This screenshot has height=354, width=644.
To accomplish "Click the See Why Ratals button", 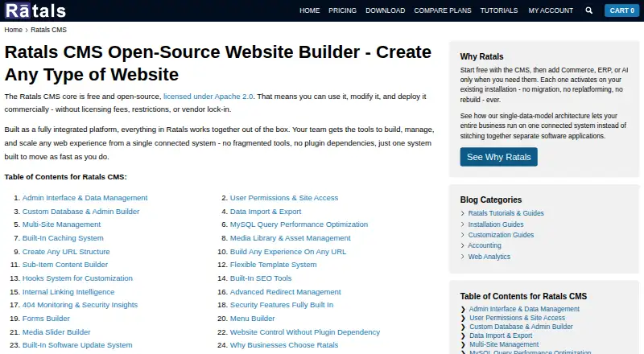I will [x=498, y=157].
